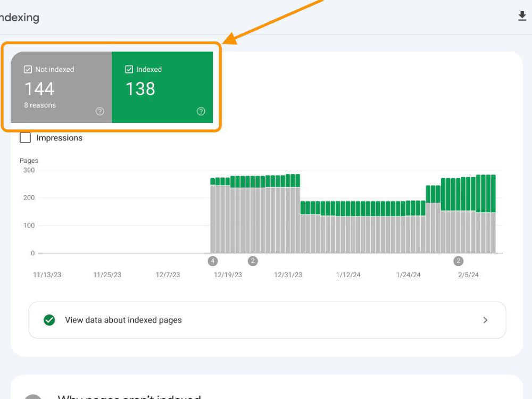Click the 138 indexed count

pyautogui.click(x=140, y=89)
